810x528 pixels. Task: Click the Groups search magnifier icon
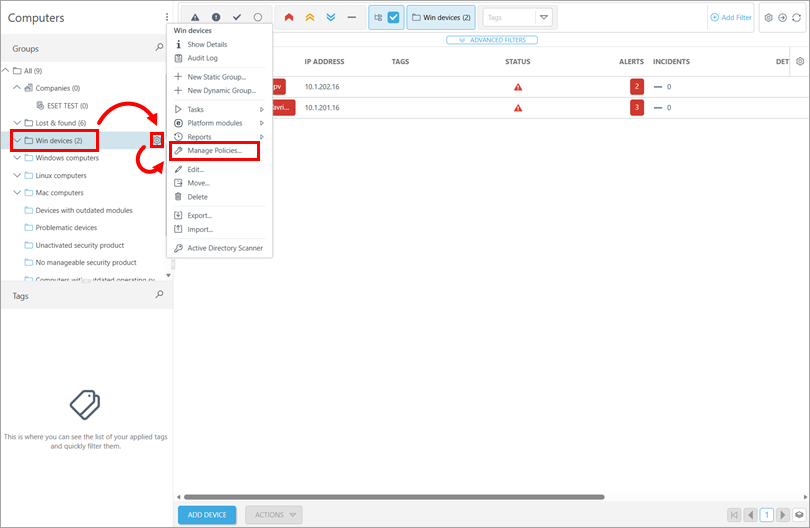coord(159,47)
